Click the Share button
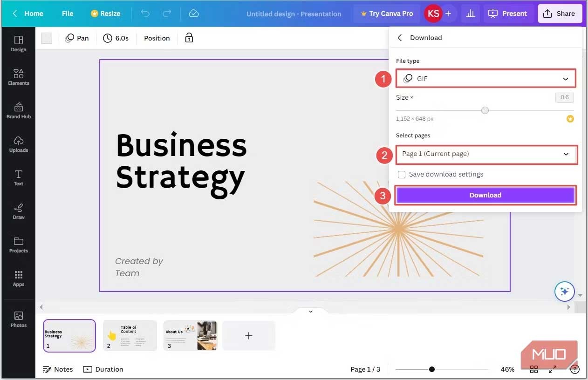This screenshot has width=588, height=380. coord(560,14)
